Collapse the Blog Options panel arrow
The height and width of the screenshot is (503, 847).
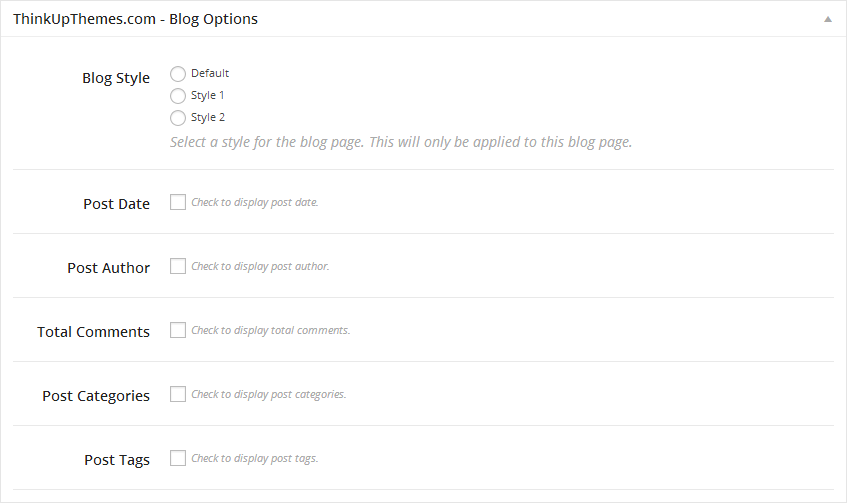pyautogui.click(x=827, y=19)
